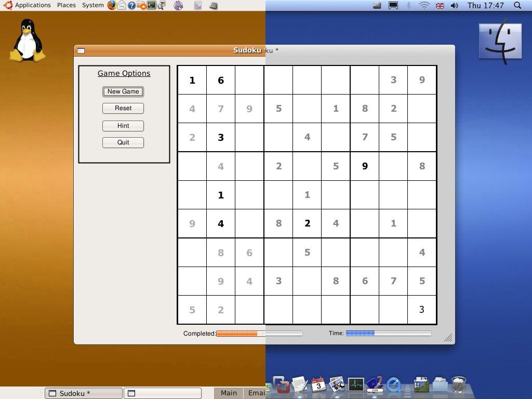532x399 pixels.
Task: Launch Firefox from the top panel
Action: tap(112, 5)
